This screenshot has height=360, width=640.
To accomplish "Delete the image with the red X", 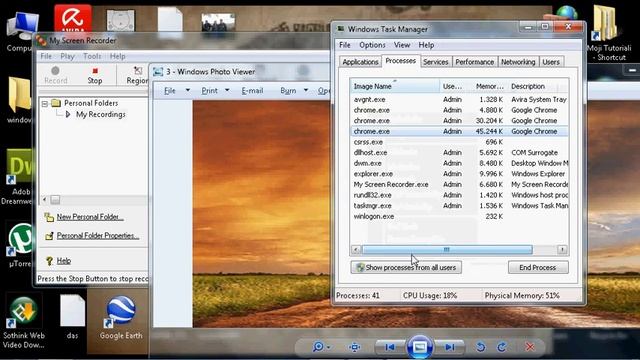I will [x=530, y=347].
